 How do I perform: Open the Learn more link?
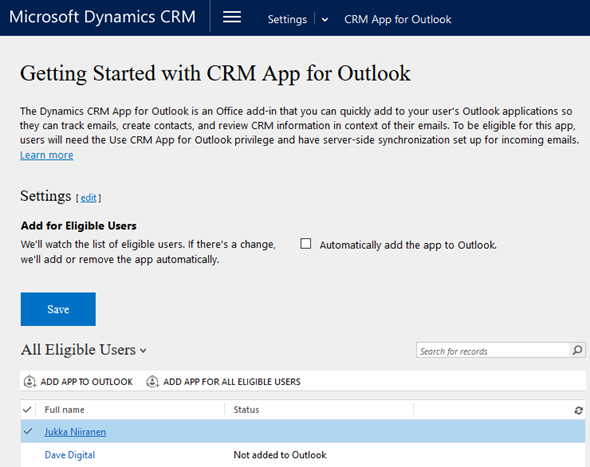click(x=47, y=155)
